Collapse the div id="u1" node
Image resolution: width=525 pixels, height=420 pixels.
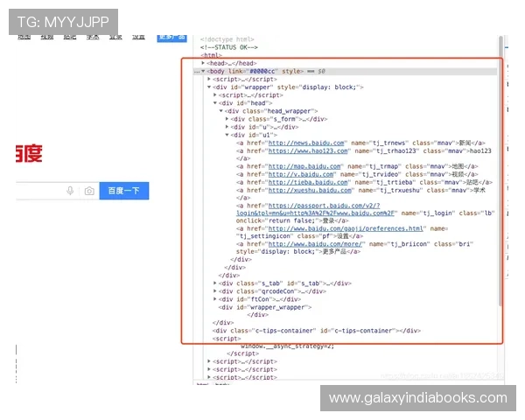[x=227, y=135]
